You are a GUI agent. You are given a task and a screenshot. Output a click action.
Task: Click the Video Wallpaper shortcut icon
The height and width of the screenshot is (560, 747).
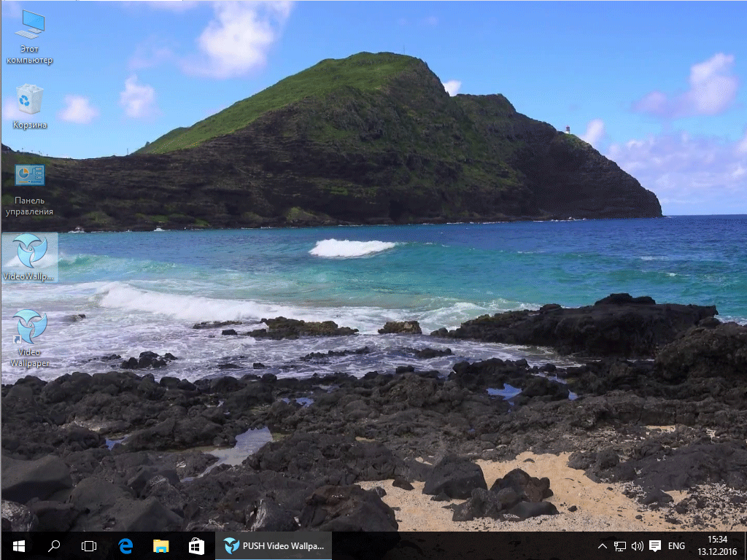[30, 327]
